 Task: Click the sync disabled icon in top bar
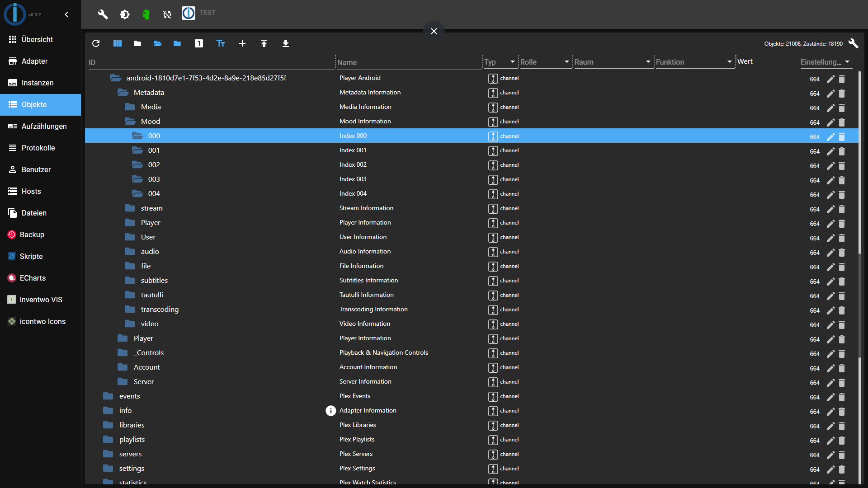click(x=167, y=14)
